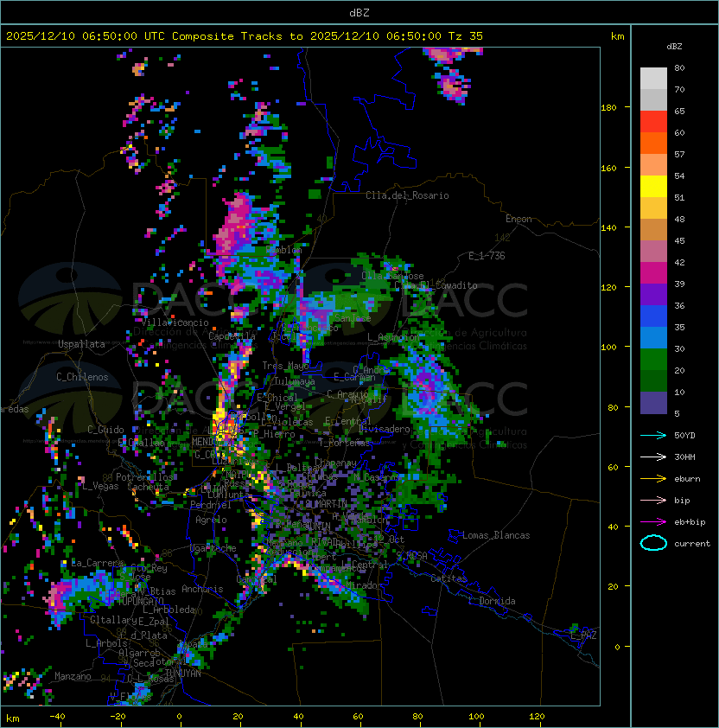Viewport: 719px width, 728px height.
Task: Click the white 30HM track arrow
Action: 653,457
